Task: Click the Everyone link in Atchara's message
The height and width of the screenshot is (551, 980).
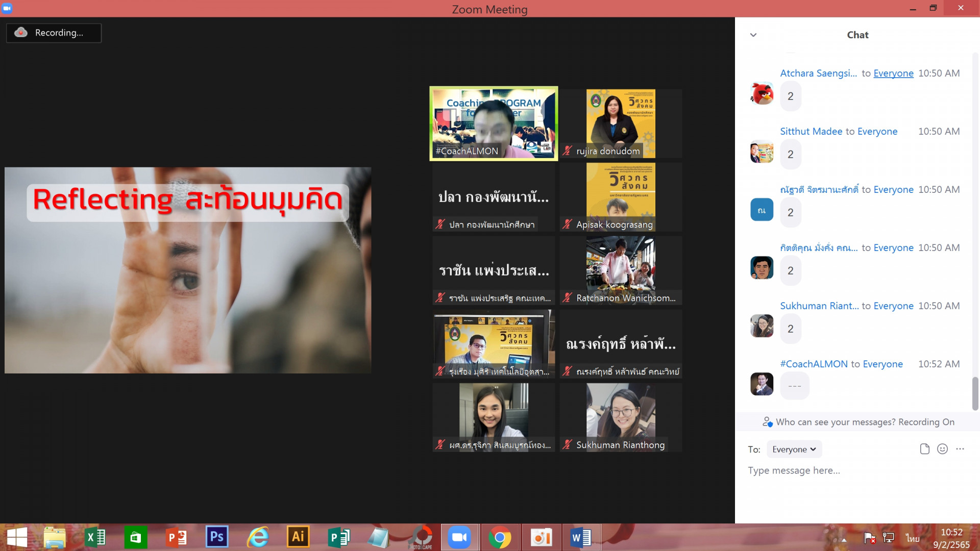Action: [x=893, y=73]
